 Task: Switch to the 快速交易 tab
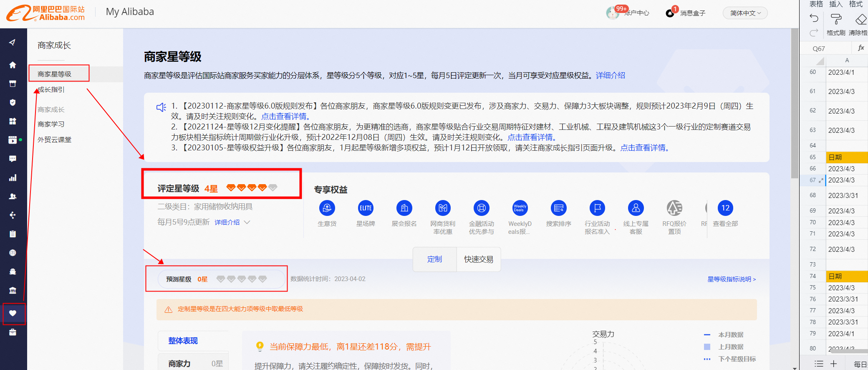(x=479, y=259)
